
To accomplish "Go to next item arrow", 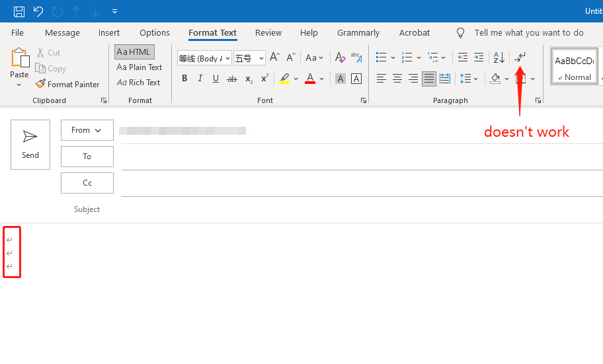I will click(x=95, y=11).
